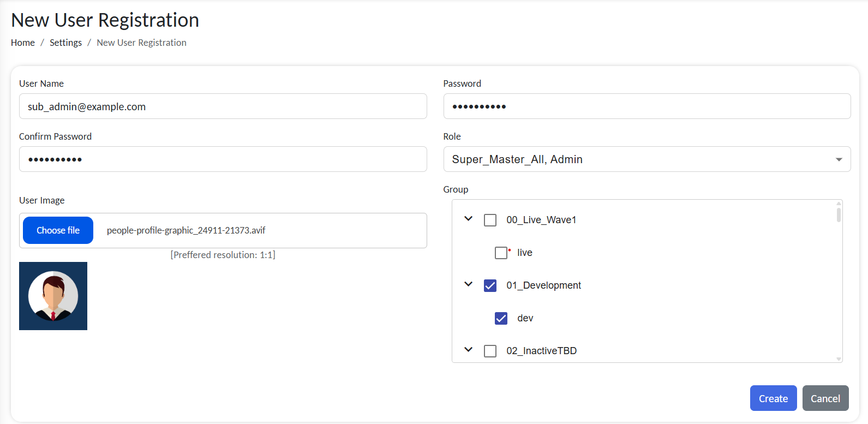Uncheck the 01_Development checkbox

[490, 285]
